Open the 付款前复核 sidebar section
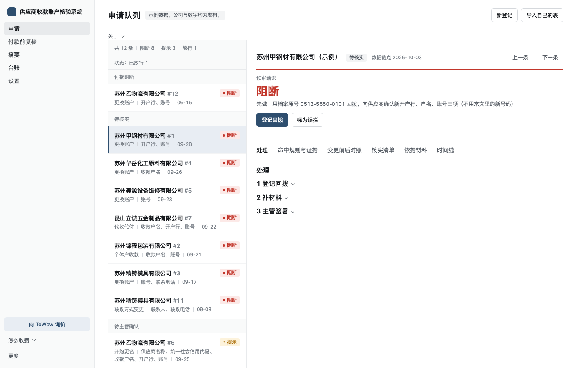 click(47, 42)
